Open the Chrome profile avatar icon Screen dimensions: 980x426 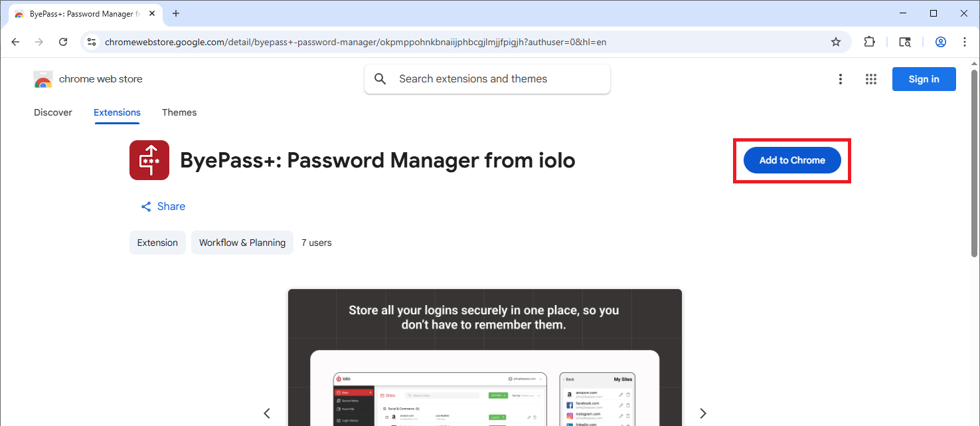(x=941, y=42)
